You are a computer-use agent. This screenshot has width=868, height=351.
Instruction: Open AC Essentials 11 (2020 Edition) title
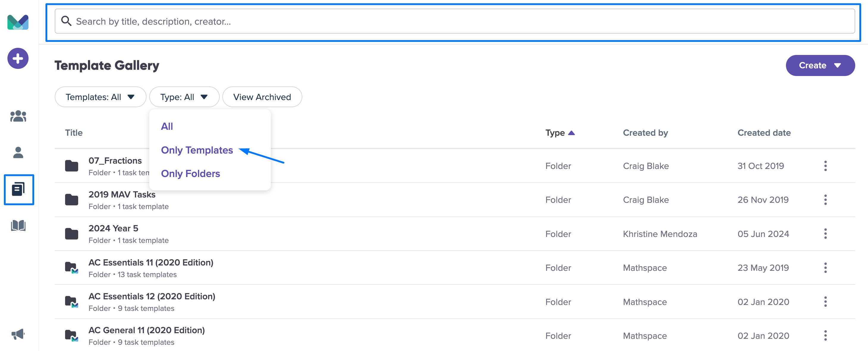[151, 263]
